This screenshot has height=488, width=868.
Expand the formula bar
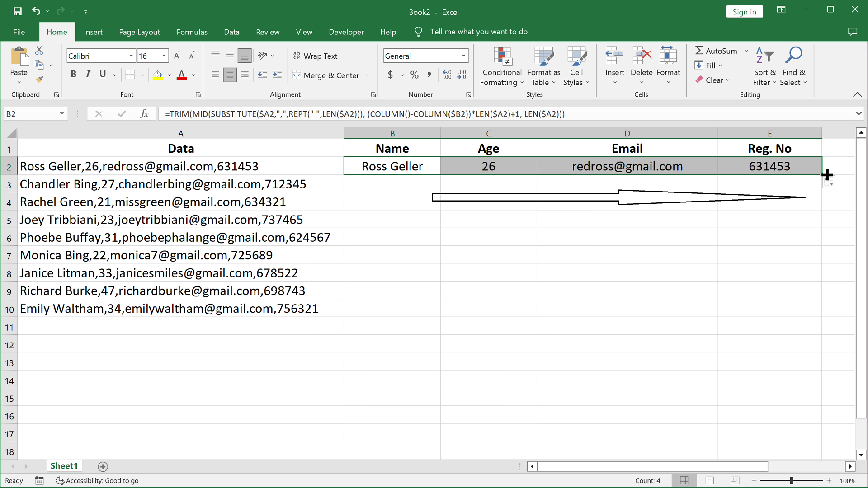point(858,114)
